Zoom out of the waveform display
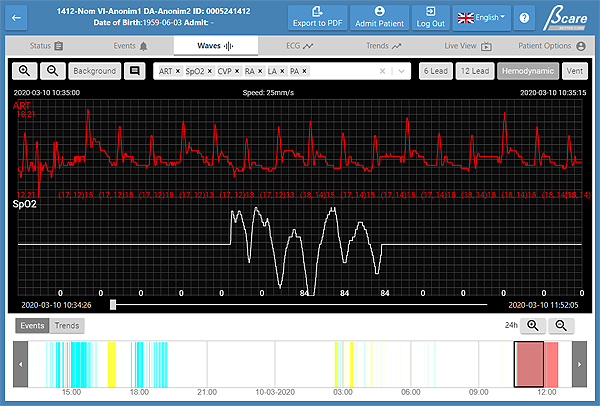The width and height of the screenshot is (600, 406). [53, 71]
